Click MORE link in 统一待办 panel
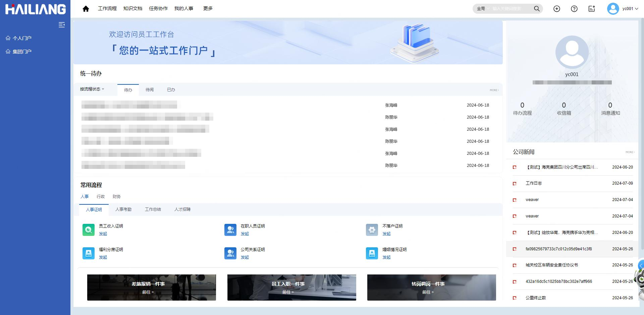The width and height of the screenshot is (644, 315). [494, 90]
